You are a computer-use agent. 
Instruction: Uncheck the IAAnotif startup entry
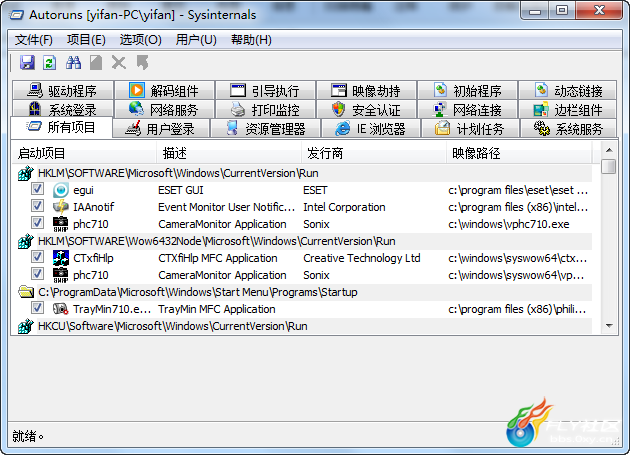click(x=37, y=206)
